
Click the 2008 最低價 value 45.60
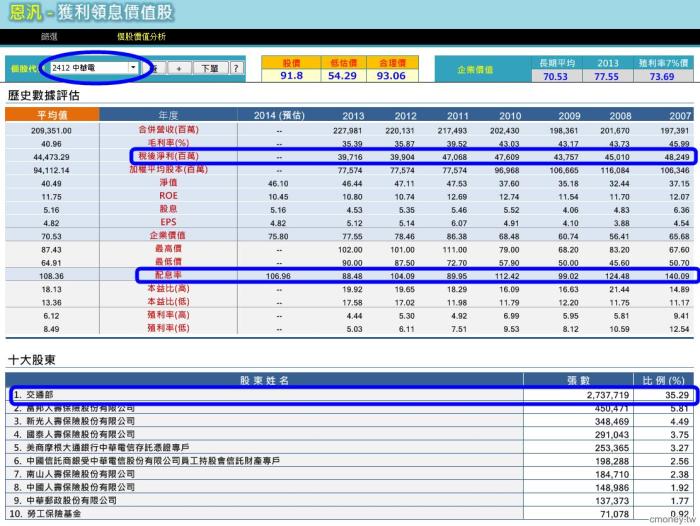coord(619,263)
